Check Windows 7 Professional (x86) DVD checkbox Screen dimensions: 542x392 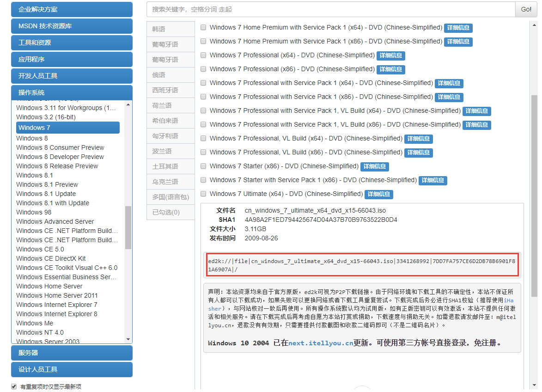point(203,69)
